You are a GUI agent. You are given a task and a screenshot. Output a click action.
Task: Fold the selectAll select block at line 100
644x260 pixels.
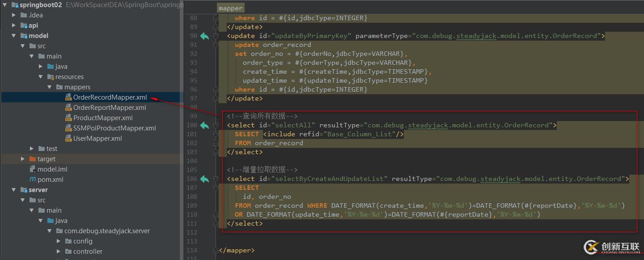pyautogui.click(x=216, y=126)
